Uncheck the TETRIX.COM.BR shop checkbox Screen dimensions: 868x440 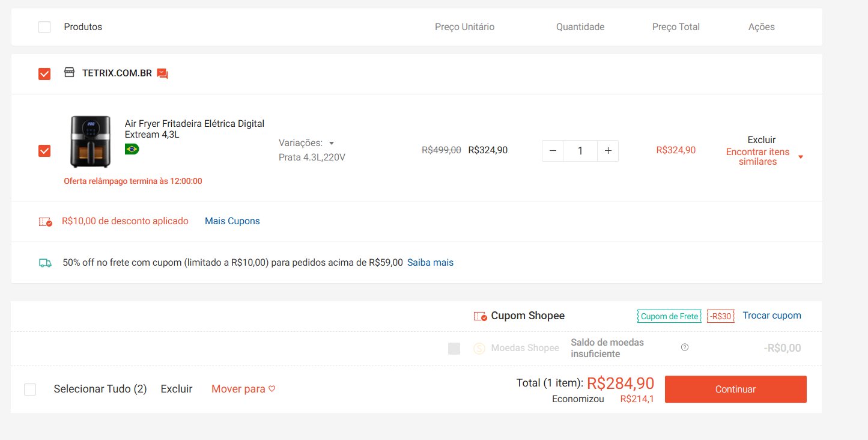(44, 74)
